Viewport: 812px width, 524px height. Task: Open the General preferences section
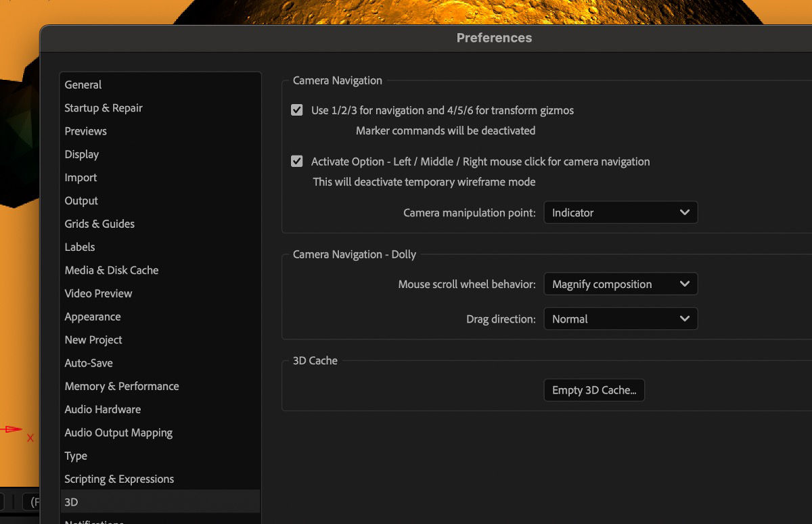click(x=83, y=85)
